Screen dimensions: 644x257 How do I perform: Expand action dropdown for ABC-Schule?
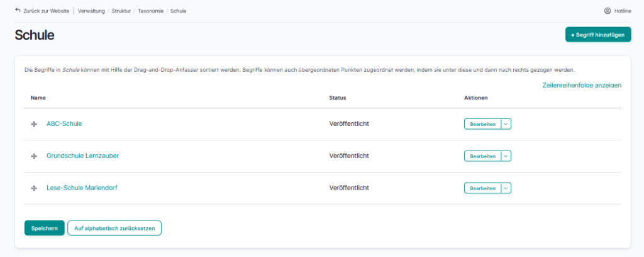[506, 124]
